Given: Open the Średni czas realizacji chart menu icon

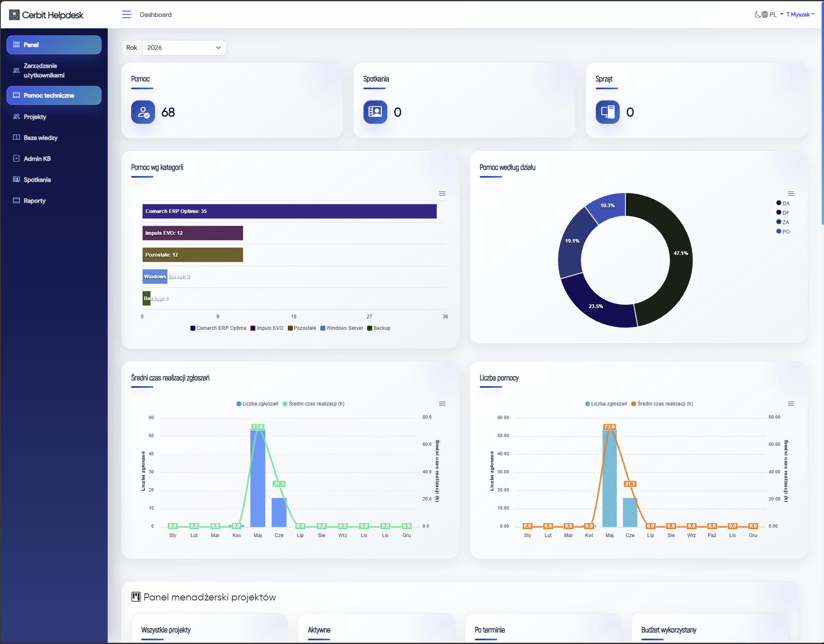Looking at the screenshot, I should 442,404.
